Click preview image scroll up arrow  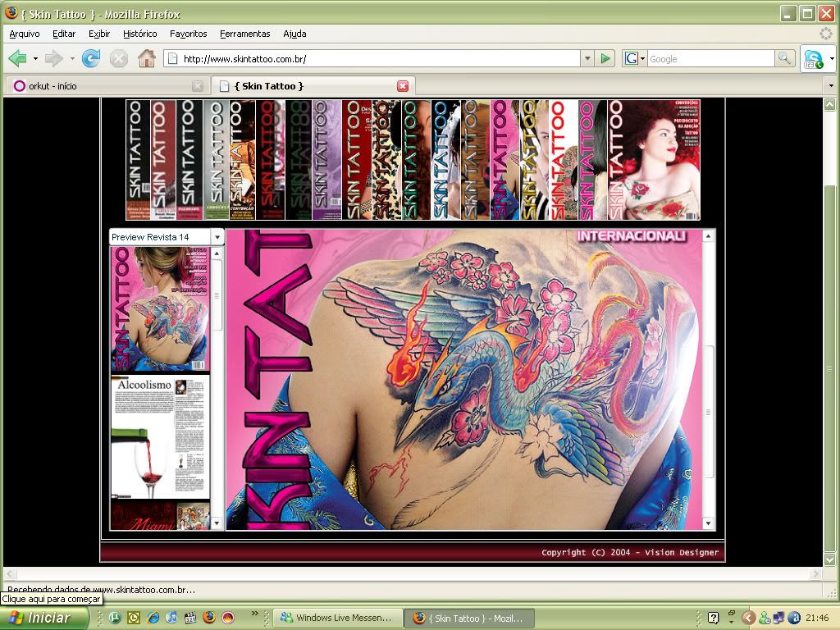[x=708, y=235]
